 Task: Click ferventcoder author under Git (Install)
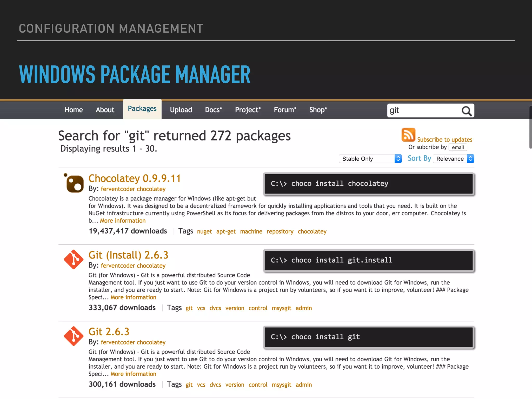(x=118, y=266)
